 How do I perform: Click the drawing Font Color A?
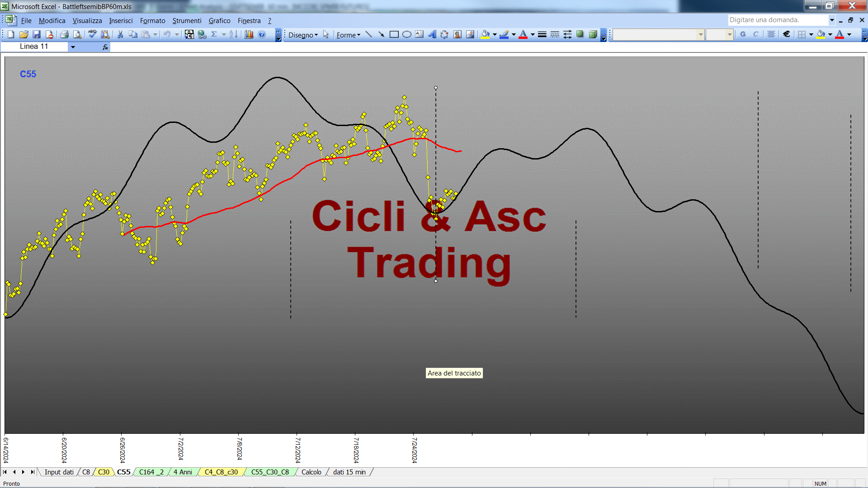[x=523, y=34]
